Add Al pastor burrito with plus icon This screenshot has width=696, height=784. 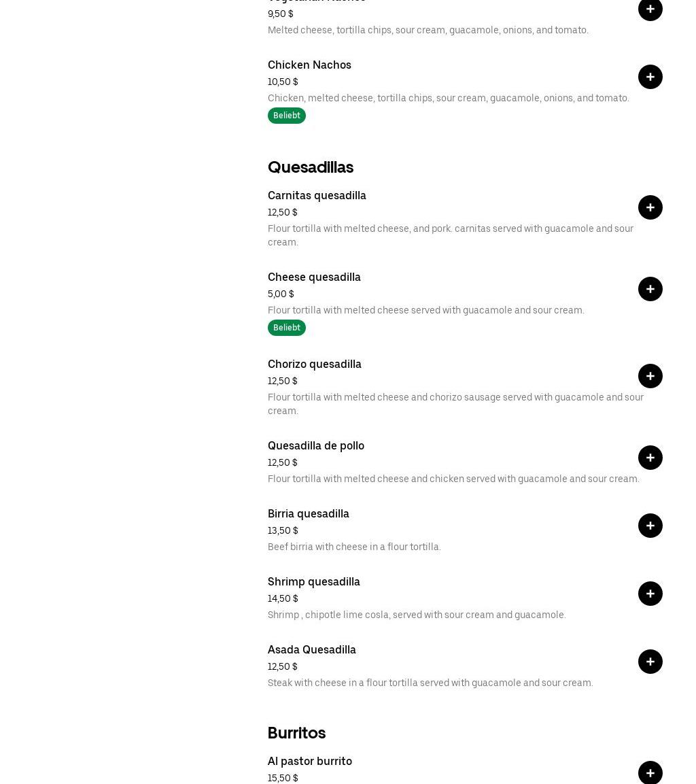point(650,772)
